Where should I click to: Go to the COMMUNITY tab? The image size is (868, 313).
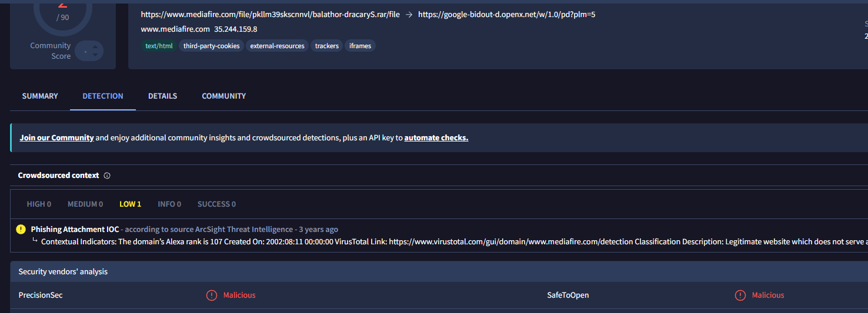223,96
